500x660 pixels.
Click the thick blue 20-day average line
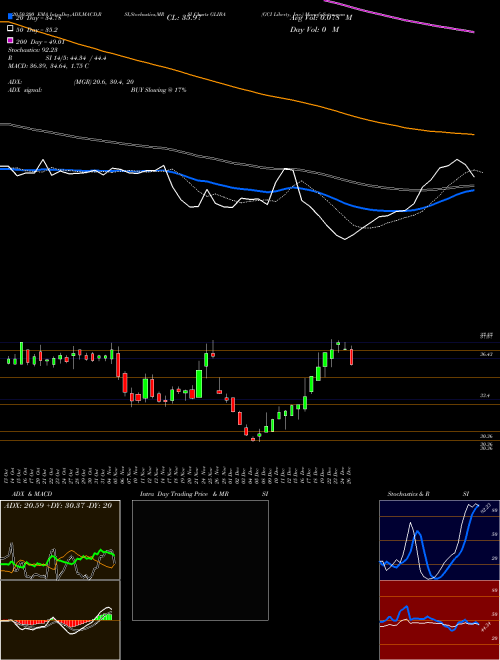(236, 187)
